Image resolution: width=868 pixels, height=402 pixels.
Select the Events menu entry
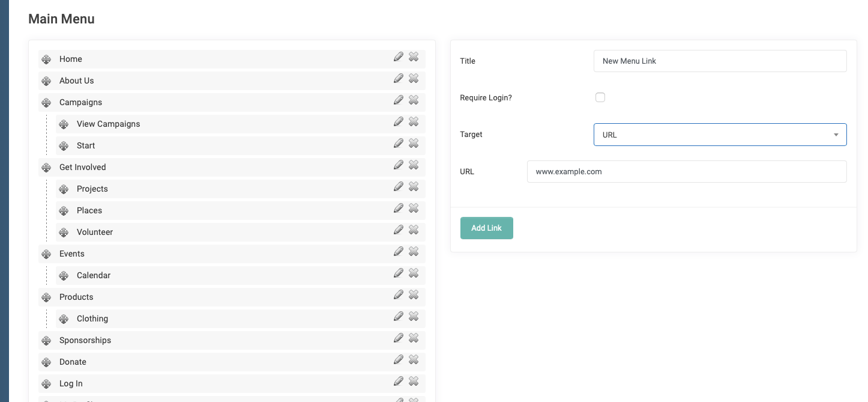(71, 254)
